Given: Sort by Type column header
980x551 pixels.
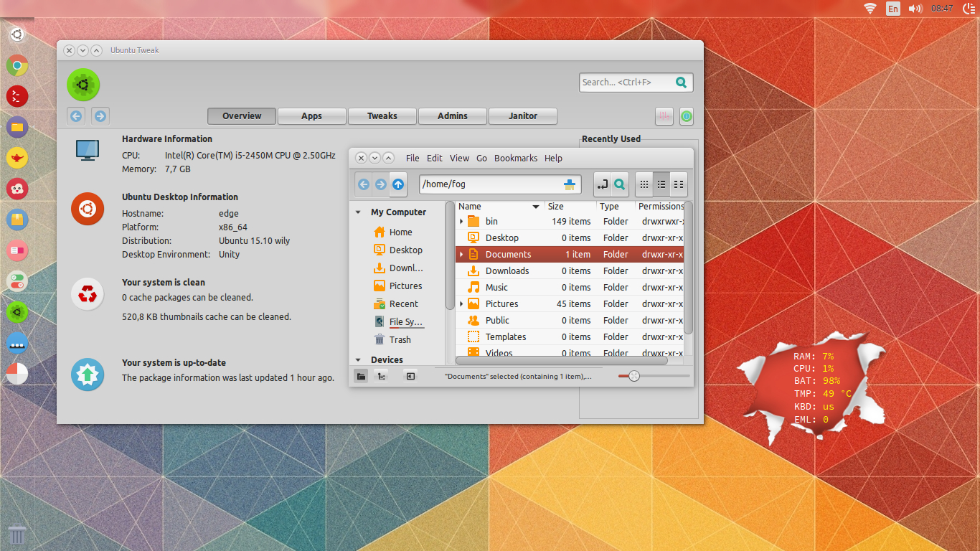Looking at the screenshot, I should (616, 207).
